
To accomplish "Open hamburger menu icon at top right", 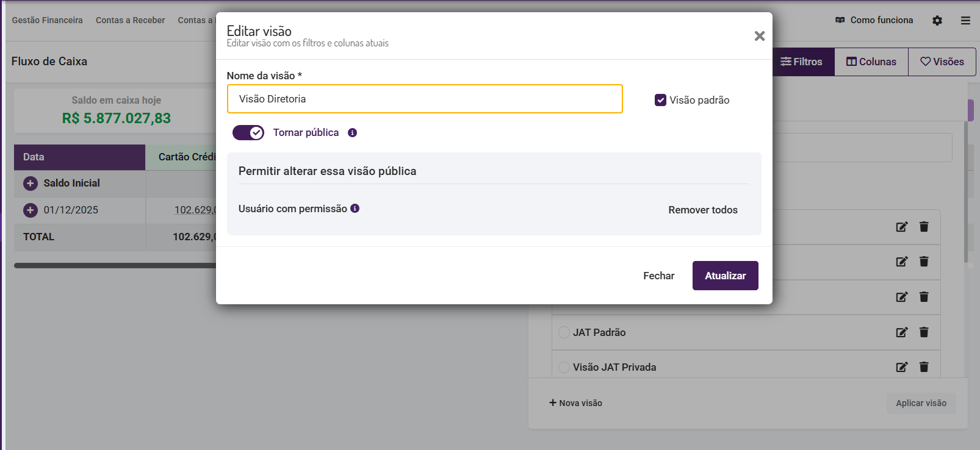I will (x=965, y=21).
